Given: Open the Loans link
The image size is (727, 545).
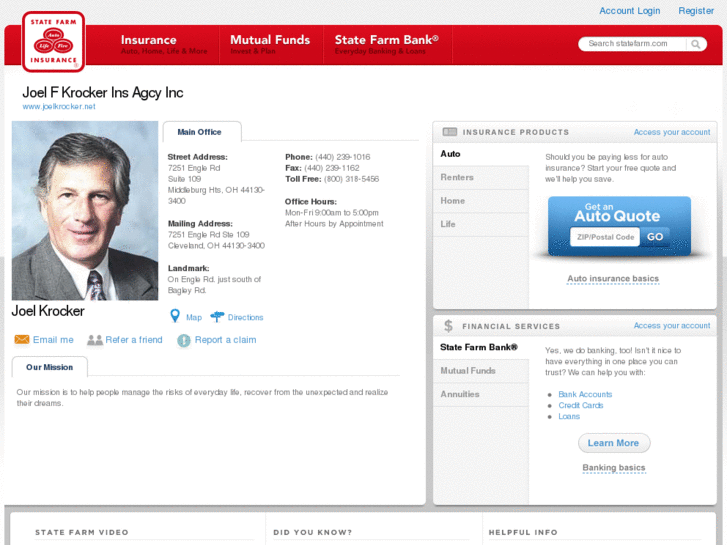Looking at the screenshot, I should point(569,417).
